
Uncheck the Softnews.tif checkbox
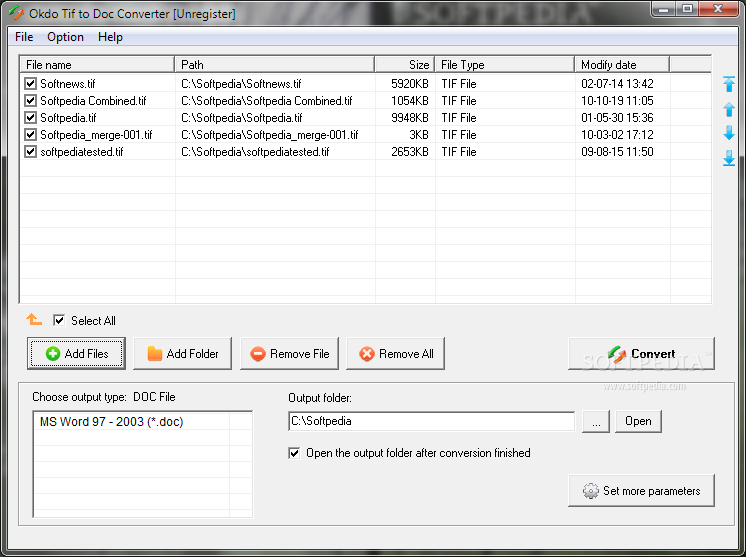tap(30, 84)
